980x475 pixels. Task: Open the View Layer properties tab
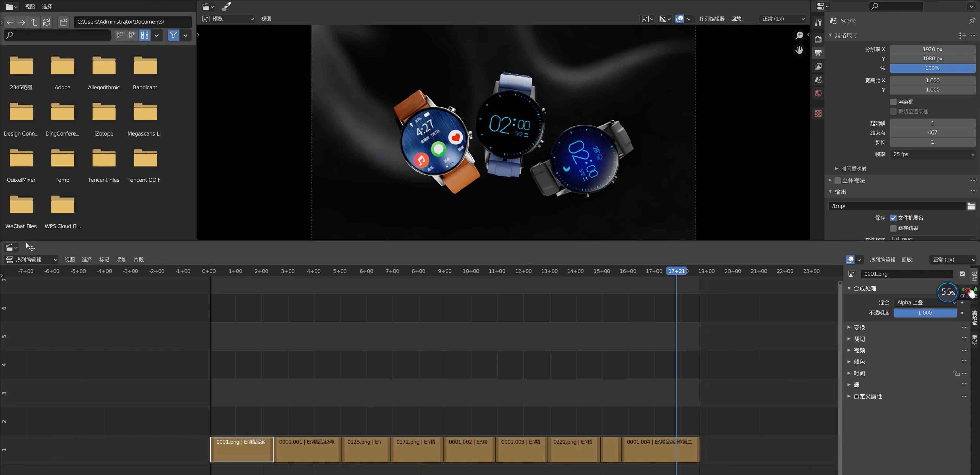tap(818, 66)
